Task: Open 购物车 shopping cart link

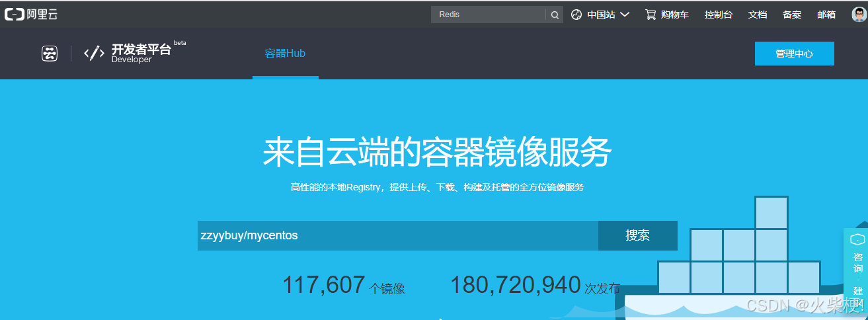Action: (x=675, y=15)
